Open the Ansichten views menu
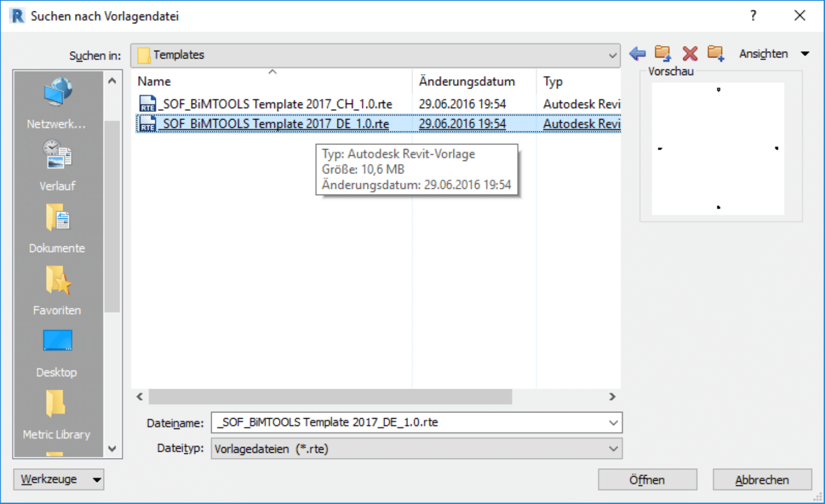Image resolution: width=825 pixels, height=504 pixels. click(773, 54)
